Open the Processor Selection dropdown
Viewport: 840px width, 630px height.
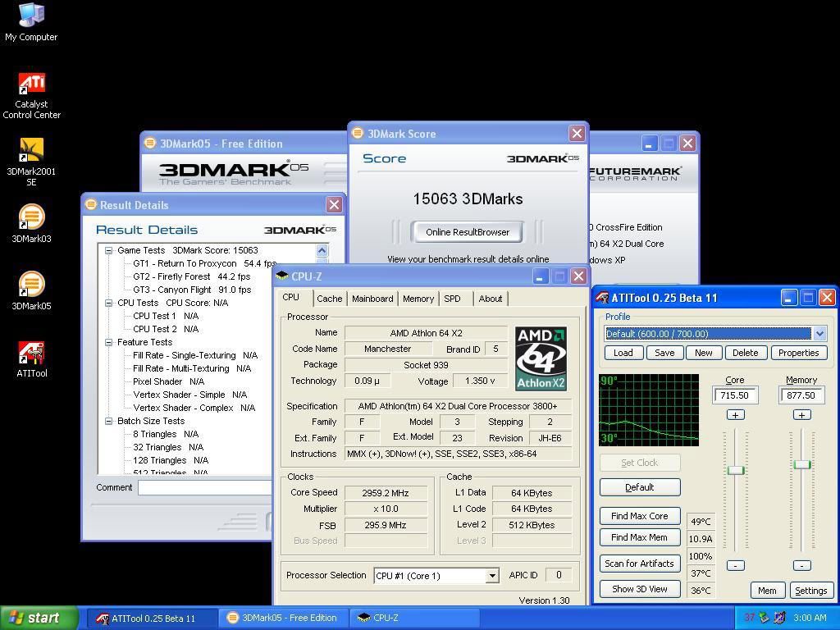pyautogui.click(x=491, y=576)
